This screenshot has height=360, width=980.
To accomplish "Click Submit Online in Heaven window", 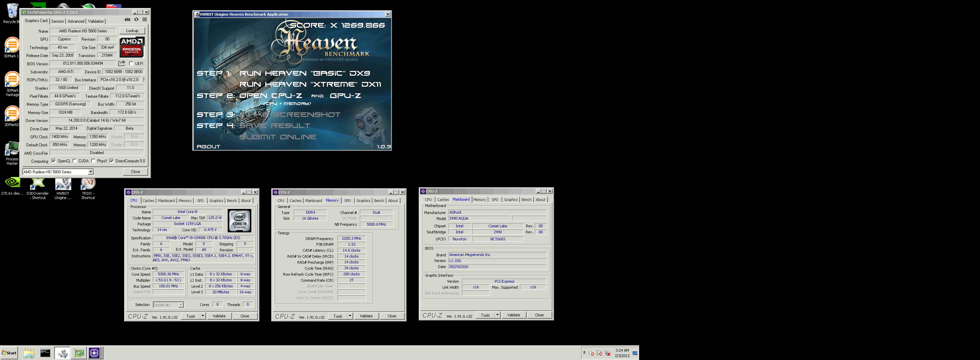I will tap(278, 137).
